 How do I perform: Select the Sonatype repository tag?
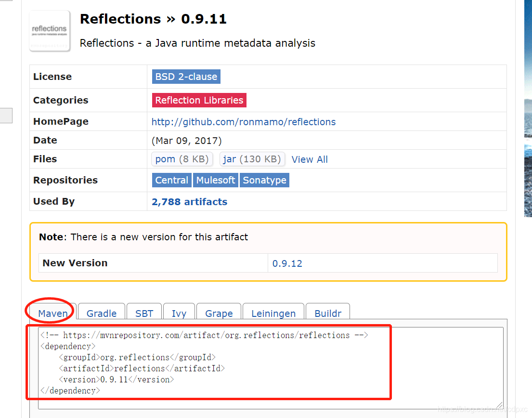click(264, 180)
